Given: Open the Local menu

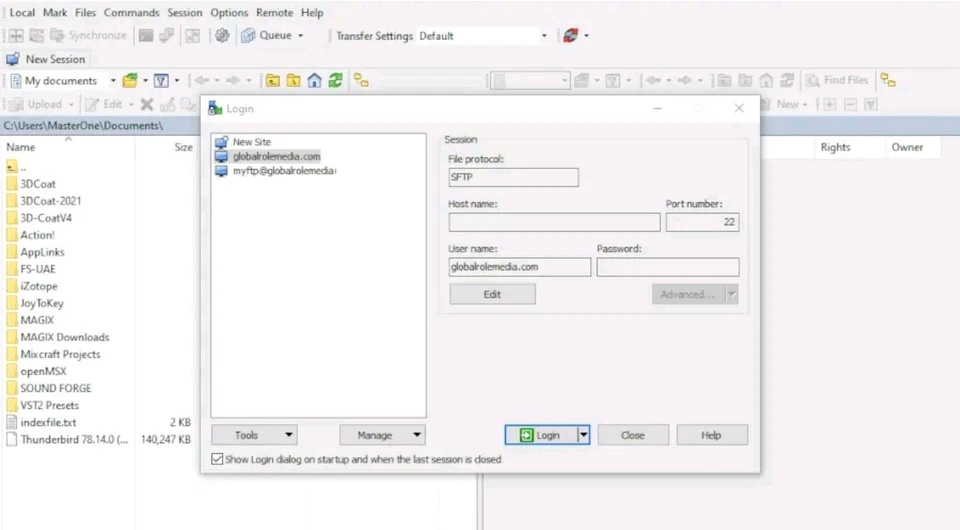Looking at the screenshot, I should click(22, 12).
